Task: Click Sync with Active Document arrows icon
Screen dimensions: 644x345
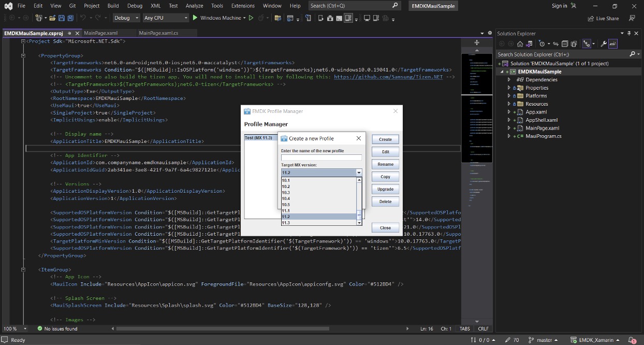Action: tap(555, 44)
